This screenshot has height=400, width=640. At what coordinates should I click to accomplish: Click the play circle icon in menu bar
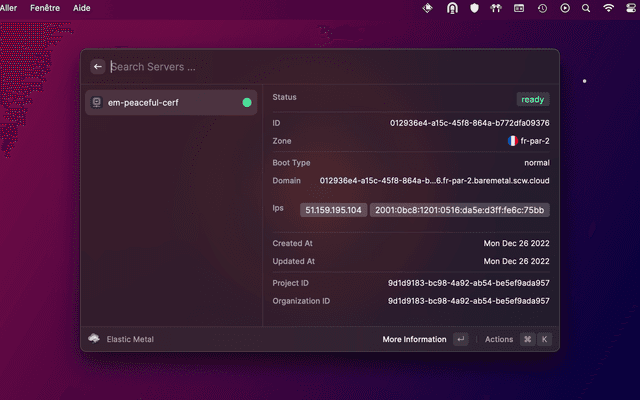[565, 8]
